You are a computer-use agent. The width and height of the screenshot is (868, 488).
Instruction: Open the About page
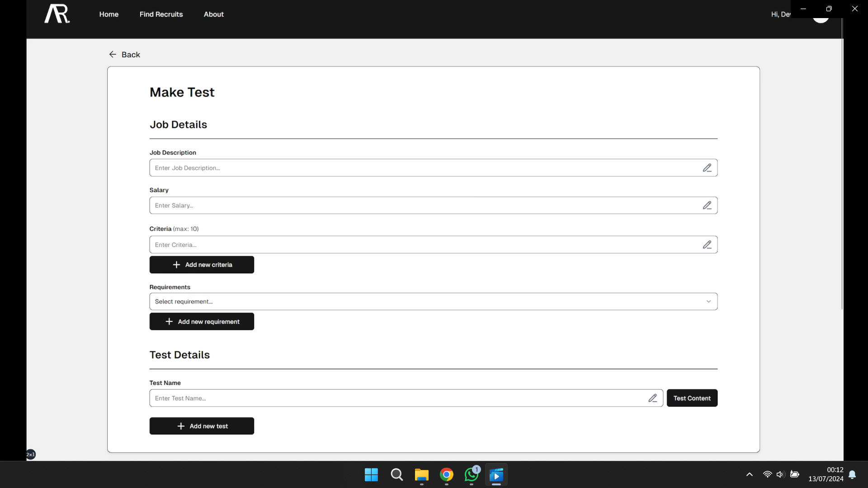pyautogui.click(x=213, y=14)
